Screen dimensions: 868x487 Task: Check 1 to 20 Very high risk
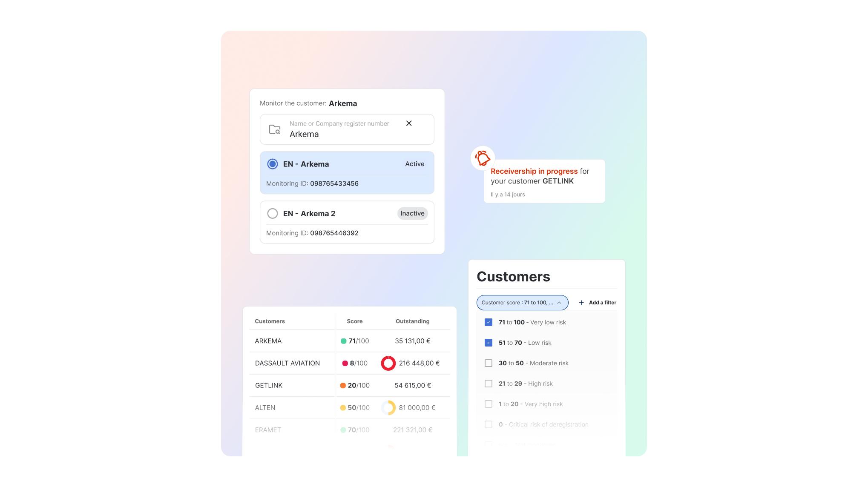click(x=489, y=404)
